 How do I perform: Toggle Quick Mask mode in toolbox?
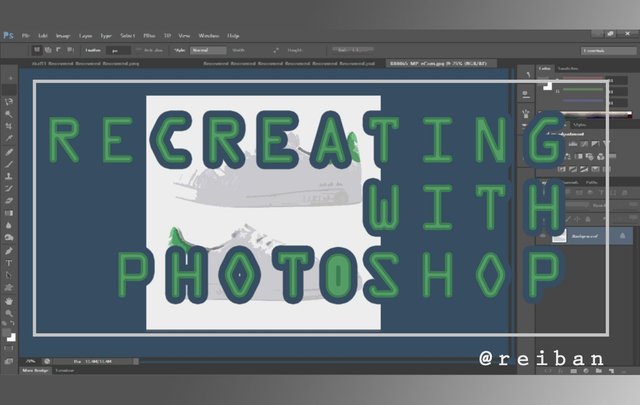(x=9, y=348)
